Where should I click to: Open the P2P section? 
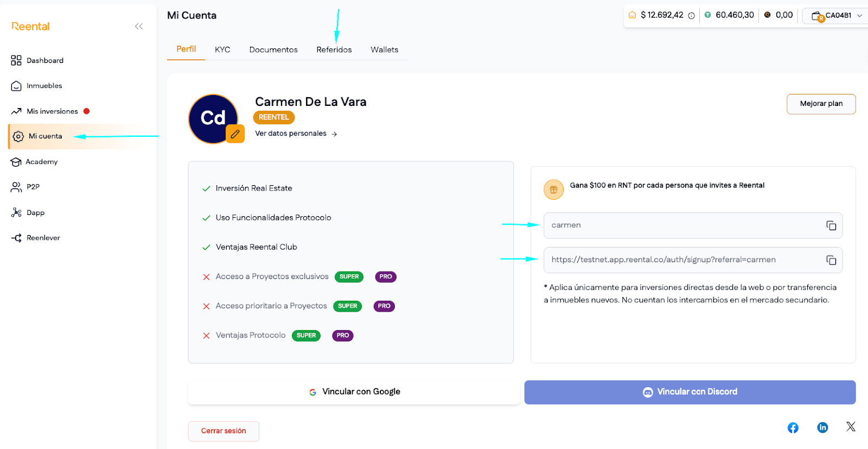click(x=33, y=187)
